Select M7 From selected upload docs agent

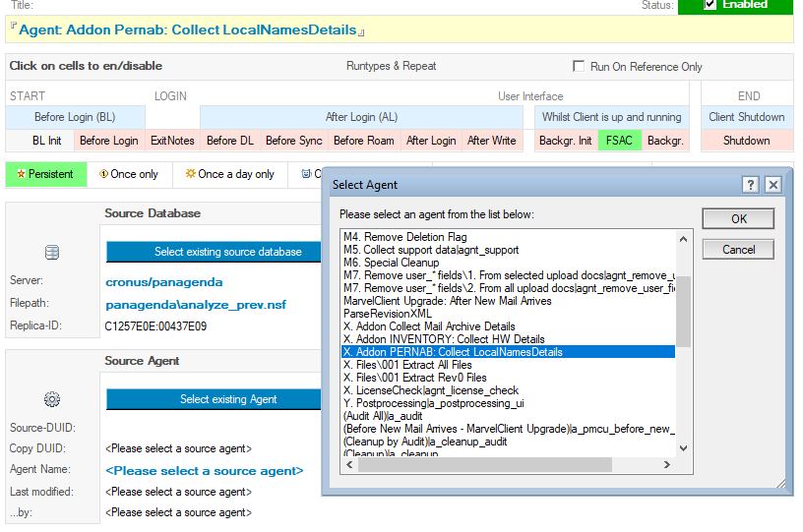[509, 275]
